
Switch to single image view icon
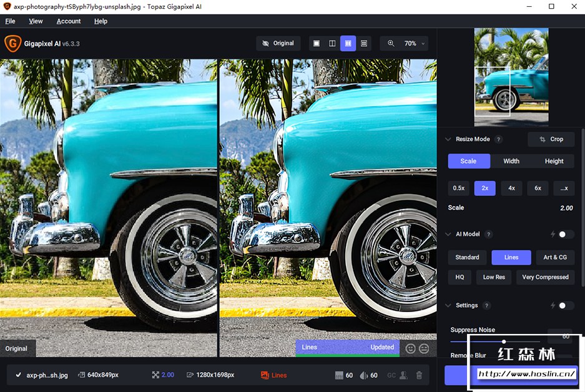pyautogui.click(x=317, y=44)
